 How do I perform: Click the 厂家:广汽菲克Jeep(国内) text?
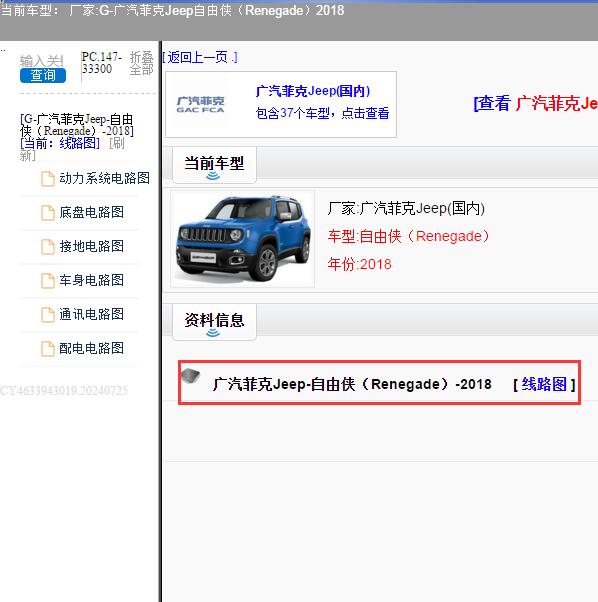point(406,208)
